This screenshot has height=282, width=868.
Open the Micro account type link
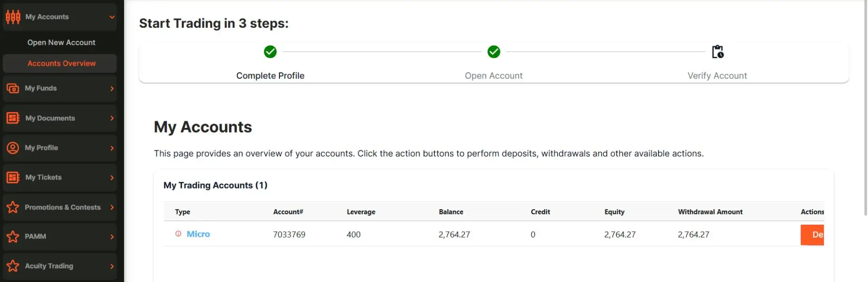198,234
